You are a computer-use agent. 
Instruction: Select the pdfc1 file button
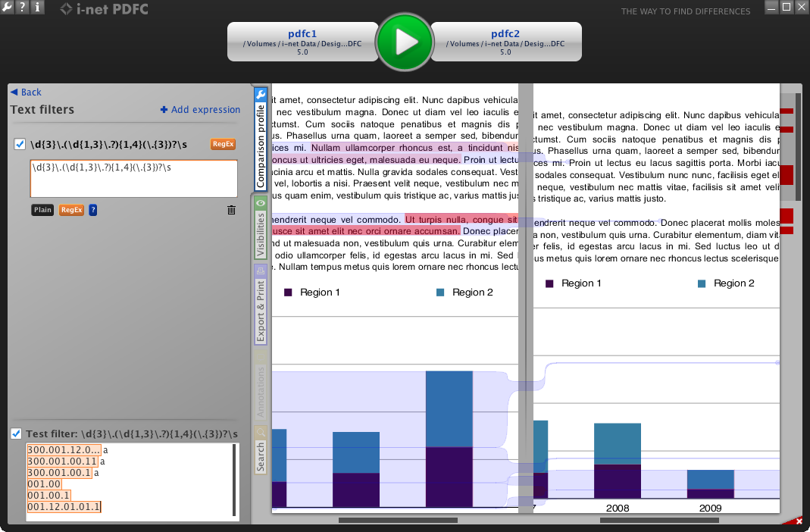click(x=303, y=42)
